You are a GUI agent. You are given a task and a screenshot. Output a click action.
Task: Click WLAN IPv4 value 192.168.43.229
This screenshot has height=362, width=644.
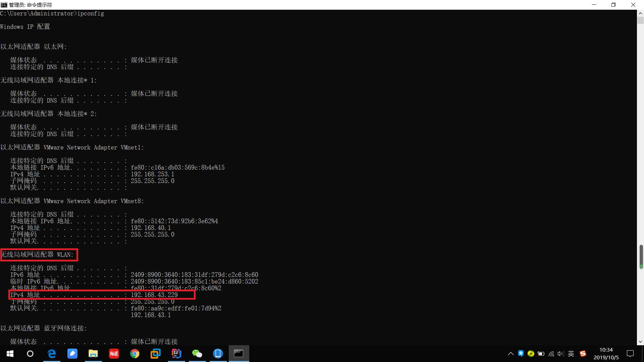[154, 295]
